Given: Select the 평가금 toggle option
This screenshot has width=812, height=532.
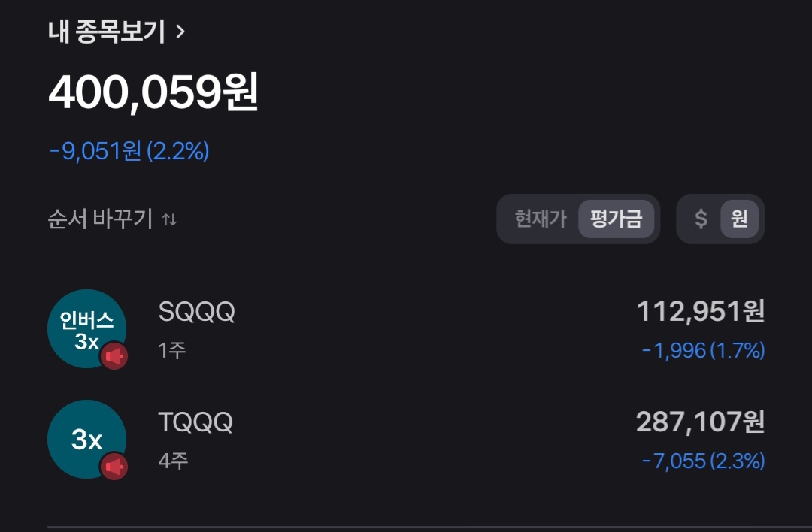Looking at the screenshot, I should click(x=616, y=219).
